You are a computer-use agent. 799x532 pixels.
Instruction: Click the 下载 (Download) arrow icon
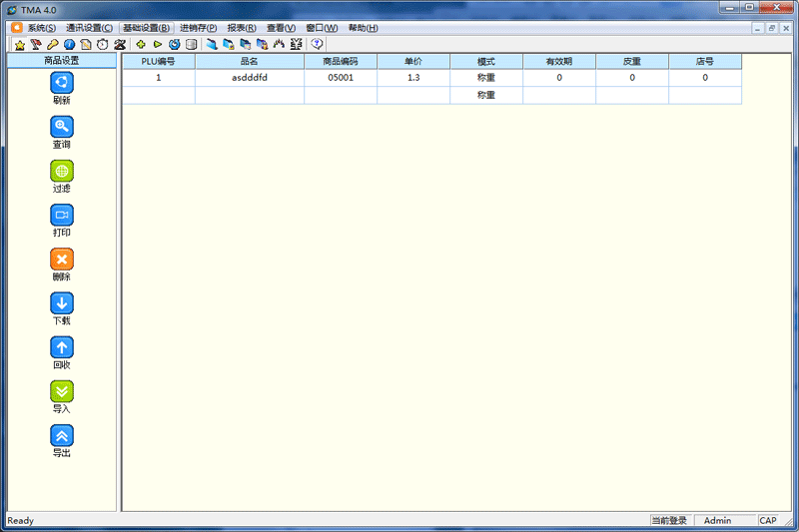pos(62,303)
